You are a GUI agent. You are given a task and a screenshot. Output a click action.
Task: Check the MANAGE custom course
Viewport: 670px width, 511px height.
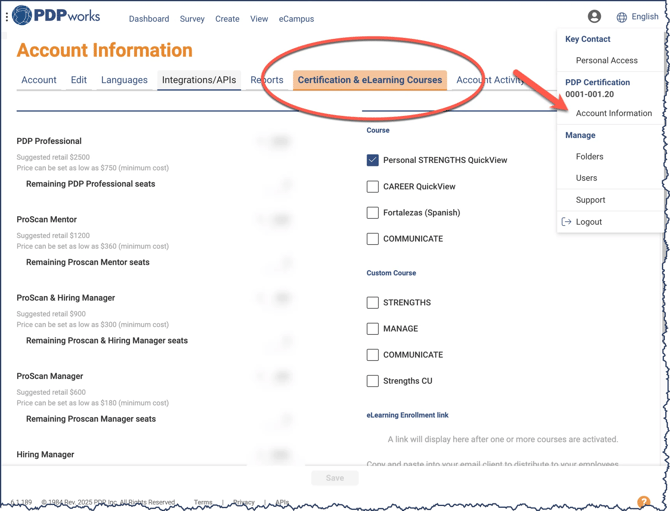click(x=373, y=329)
